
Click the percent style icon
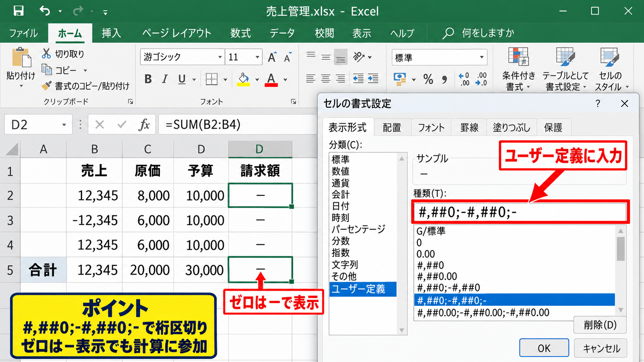coord(428,79)
